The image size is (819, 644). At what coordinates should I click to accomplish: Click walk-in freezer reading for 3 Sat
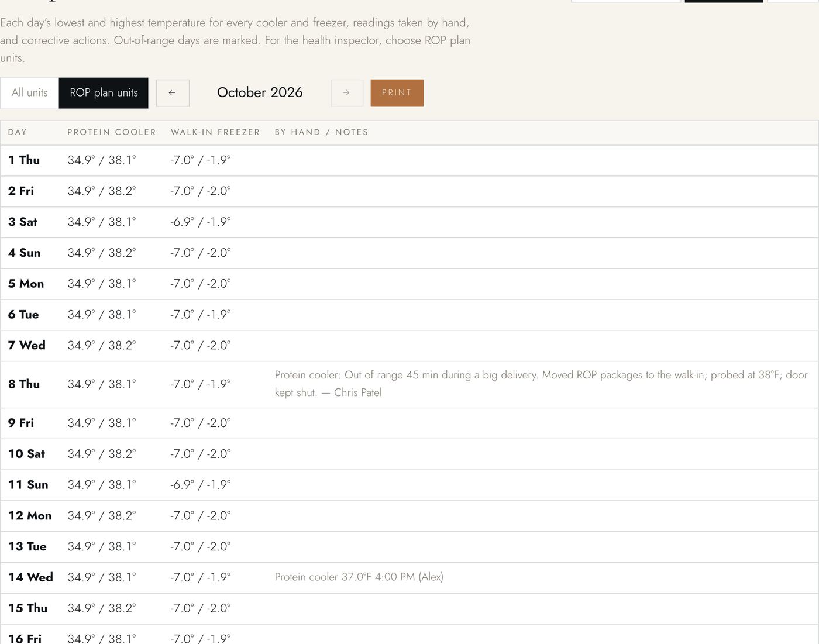click(201, 222)
